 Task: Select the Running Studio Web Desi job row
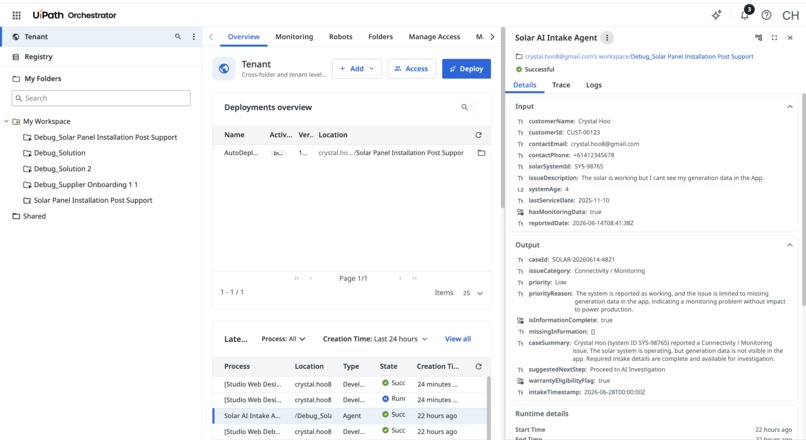tap(350, 399)
